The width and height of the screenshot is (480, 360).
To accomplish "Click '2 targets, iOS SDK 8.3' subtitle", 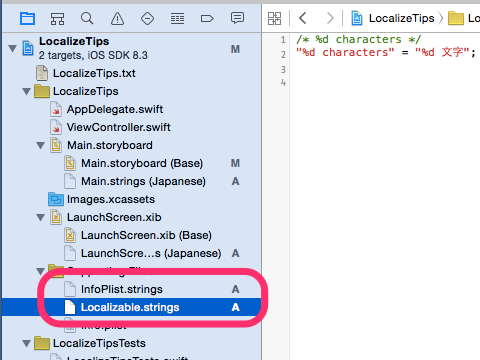I will click(x=93, y=55).
